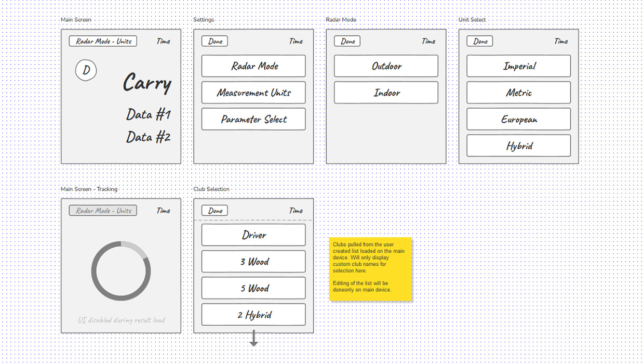This screenshot has height=363, width=644.
Task: Open the Measurement Units setting
Action: click(253, 93)
